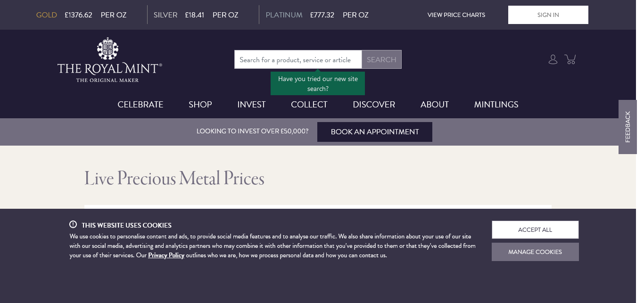This screenshot has height=303, width=644.
Task: Open the About menu
Action: tap(435, 105)
